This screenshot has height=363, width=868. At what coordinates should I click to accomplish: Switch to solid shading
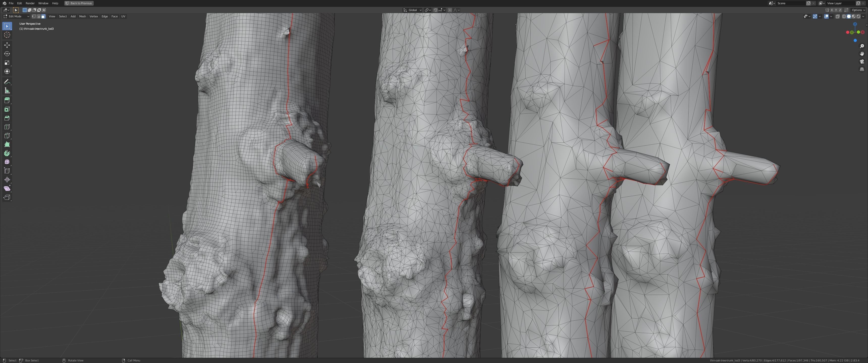849,16
